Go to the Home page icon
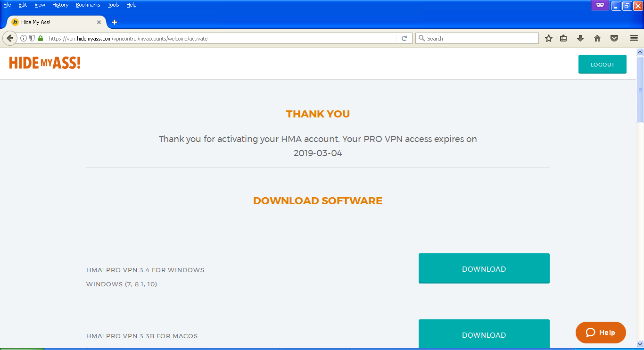This screenshot has width=644, height=350. (597, 39)
